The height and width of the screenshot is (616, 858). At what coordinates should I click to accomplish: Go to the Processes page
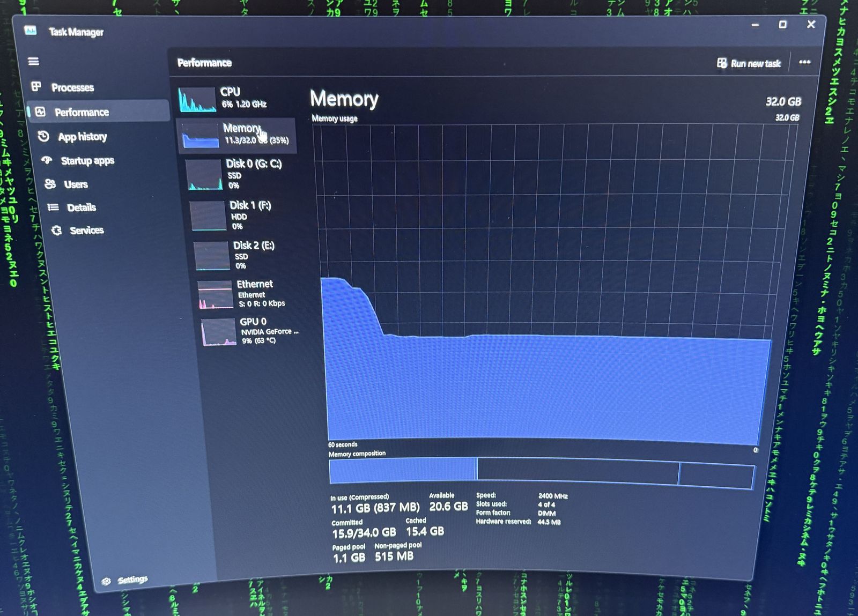click(x=72, y=87)
